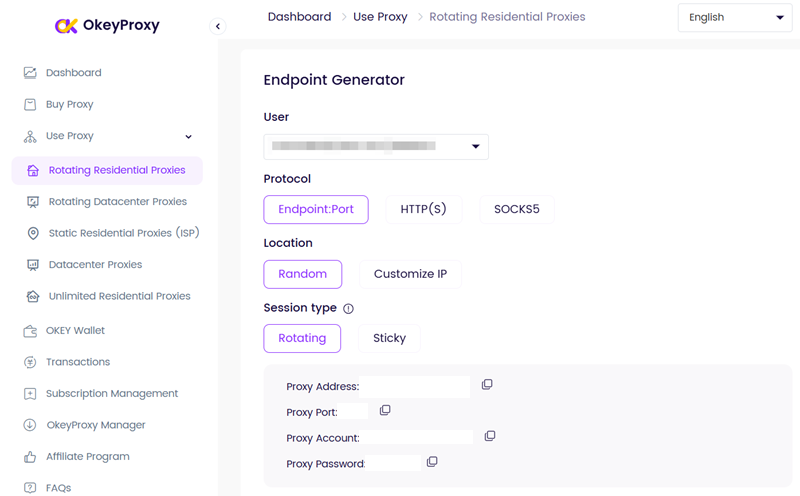Click the FAQs question mark icon
Viewport: 800px width, 496px height.
(30, 488)
